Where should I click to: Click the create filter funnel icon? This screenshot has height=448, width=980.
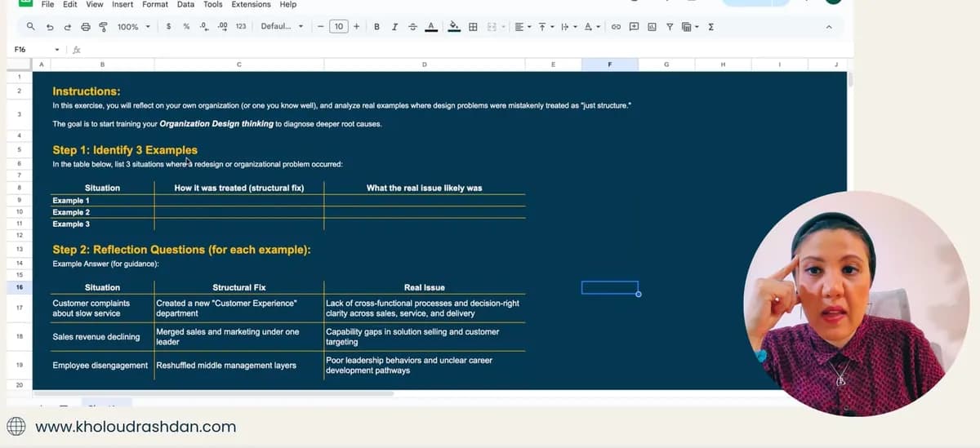point(670,27)
